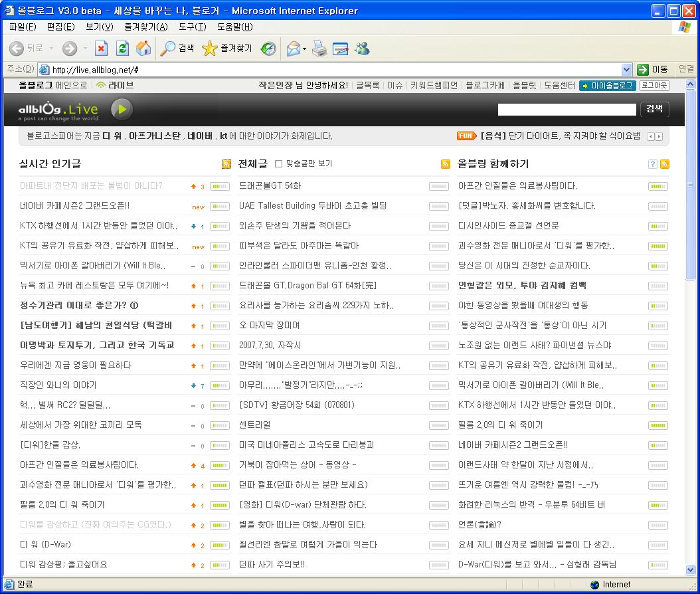Expand the address bar URL dropdown
The width and height of the screenshot is (700, 594).
click(x=626, y=69)
